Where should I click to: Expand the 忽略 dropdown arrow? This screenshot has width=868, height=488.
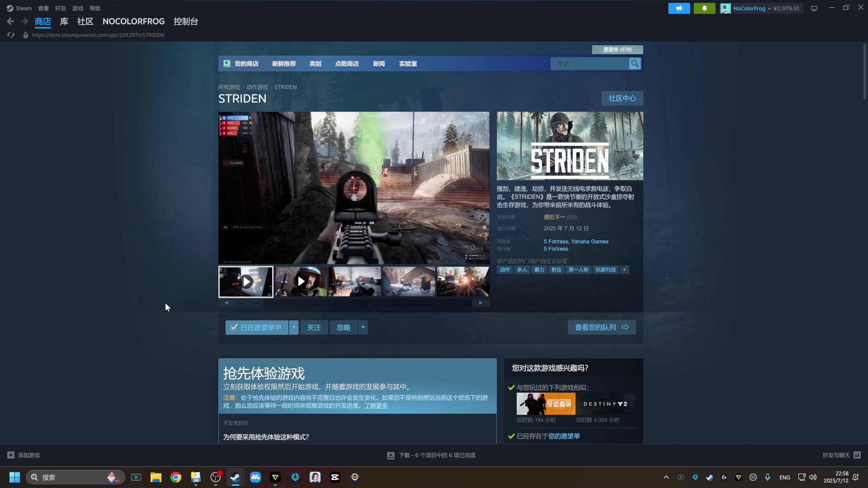pos(363,328)
